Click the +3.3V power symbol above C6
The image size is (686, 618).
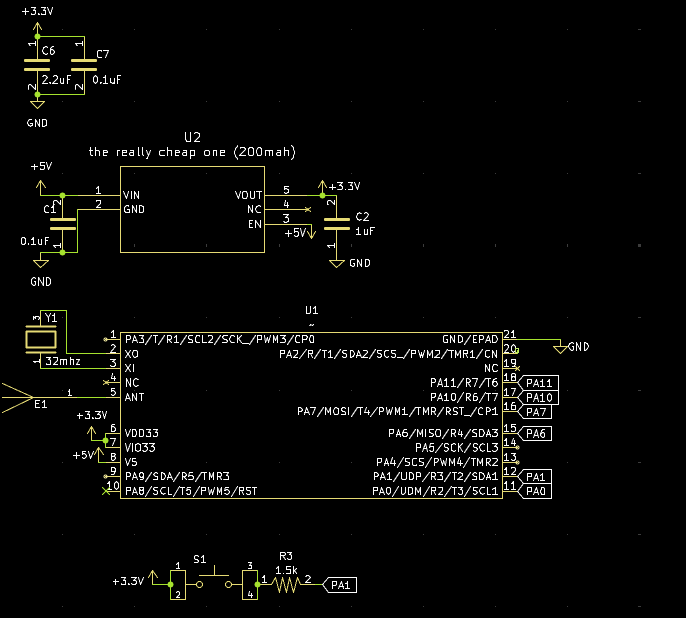click(x=38, y=27)
